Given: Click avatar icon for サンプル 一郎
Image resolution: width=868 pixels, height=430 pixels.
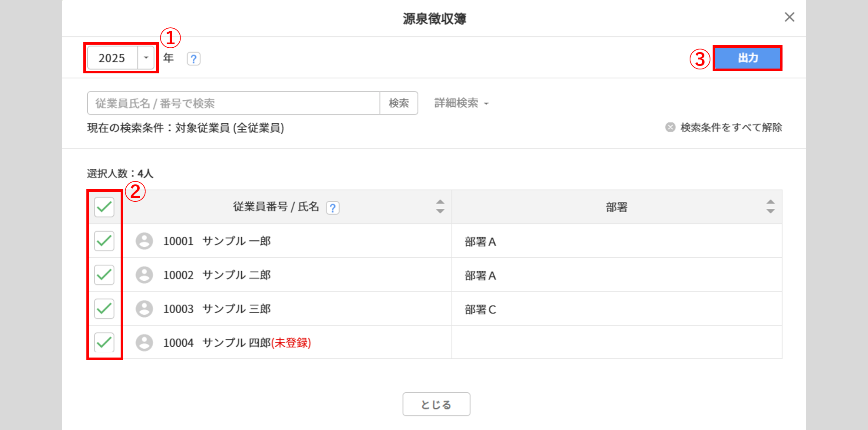Looking at the screenshot, I should (144, 241).
